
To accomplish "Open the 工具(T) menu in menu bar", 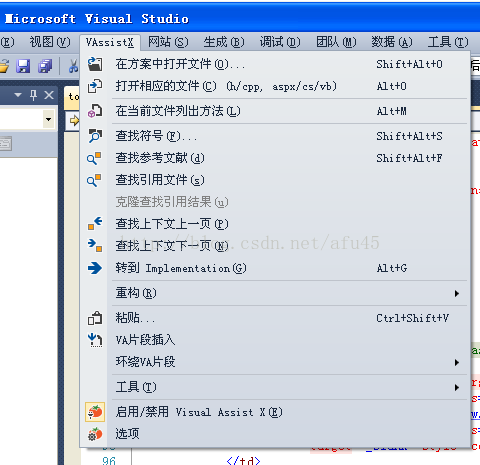I will point(448,42).
